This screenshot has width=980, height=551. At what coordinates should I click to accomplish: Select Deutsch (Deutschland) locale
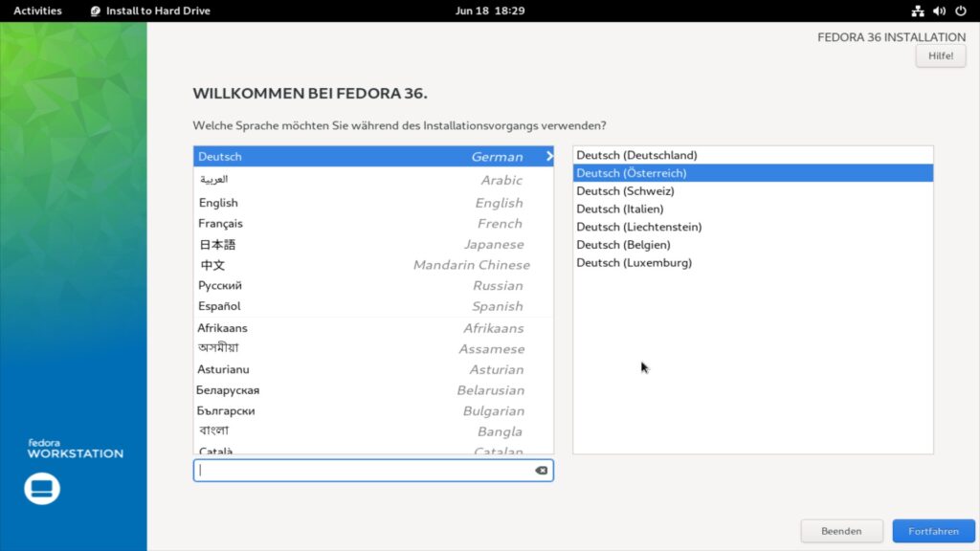pos(752,155)
